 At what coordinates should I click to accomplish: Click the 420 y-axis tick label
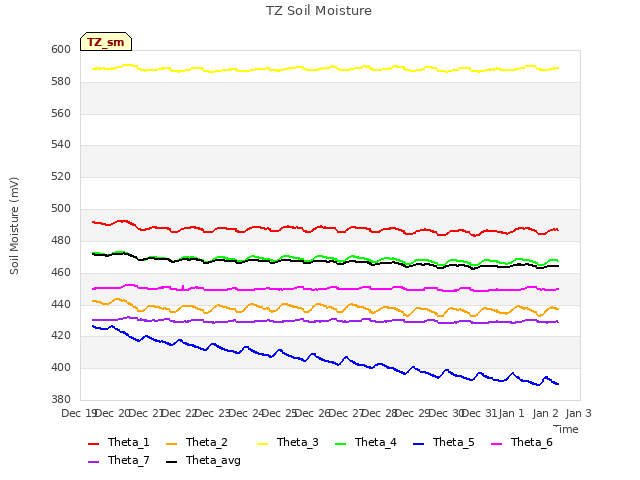[x=61, y=336]
